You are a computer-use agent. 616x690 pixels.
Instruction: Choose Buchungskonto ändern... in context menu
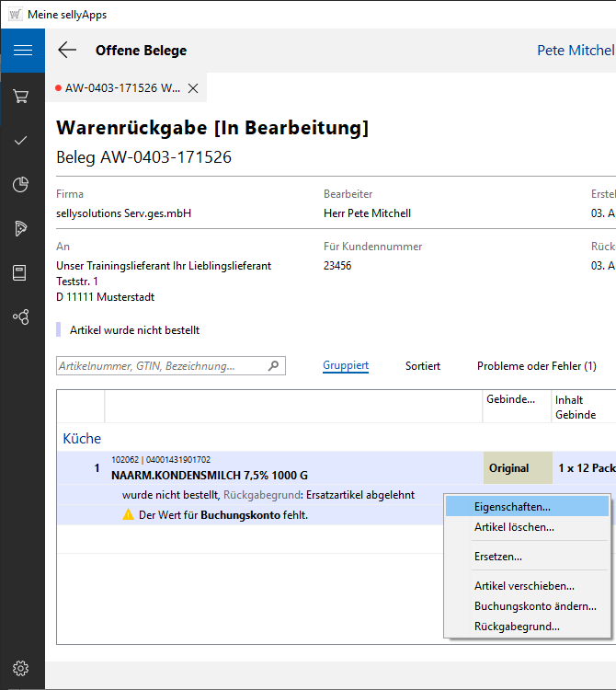point(535,606)
